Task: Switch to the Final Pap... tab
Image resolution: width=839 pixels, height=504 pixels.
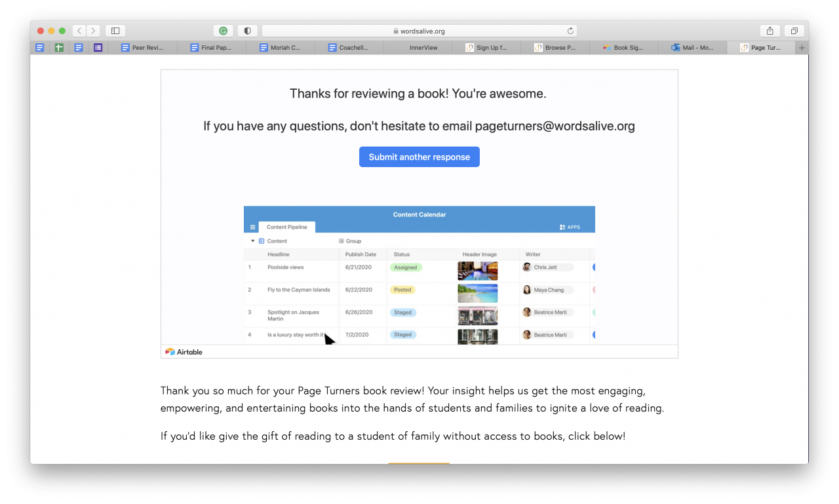Action: pos(211,48)
